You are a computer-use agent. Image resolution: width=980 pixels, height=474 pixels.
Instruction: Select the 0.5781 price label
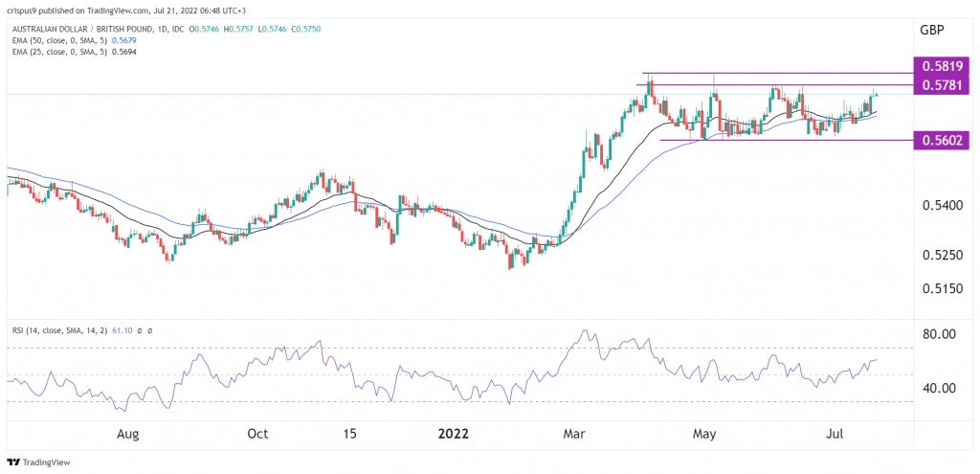coord(941,84)
